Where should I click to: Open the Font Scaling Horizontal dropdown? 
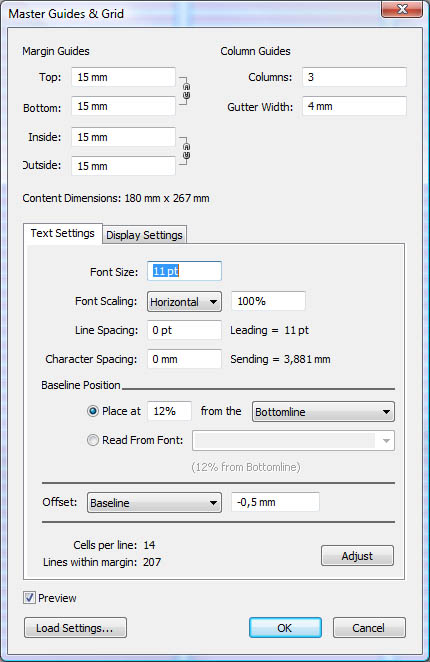pos(184,302)
